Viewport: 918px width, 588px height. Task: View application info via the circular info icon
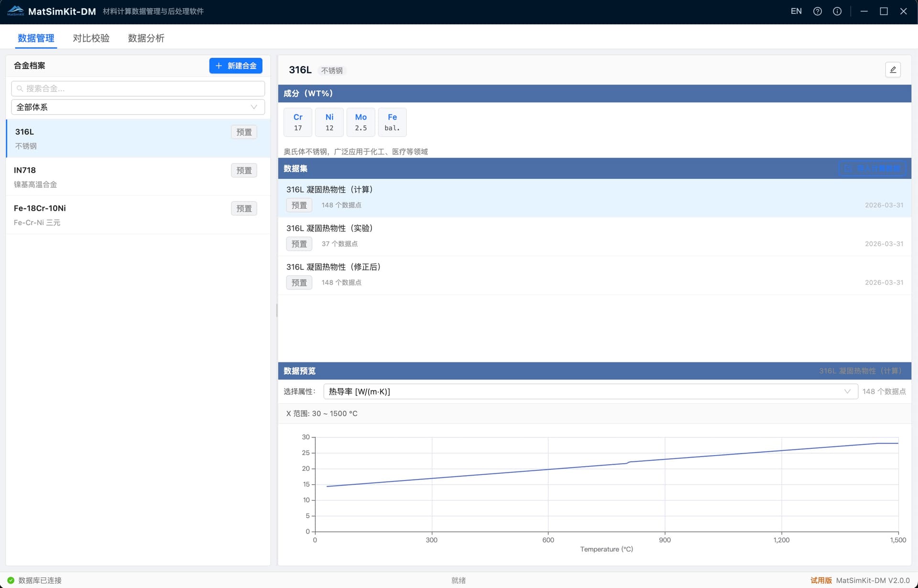click(x=837, y=11)
